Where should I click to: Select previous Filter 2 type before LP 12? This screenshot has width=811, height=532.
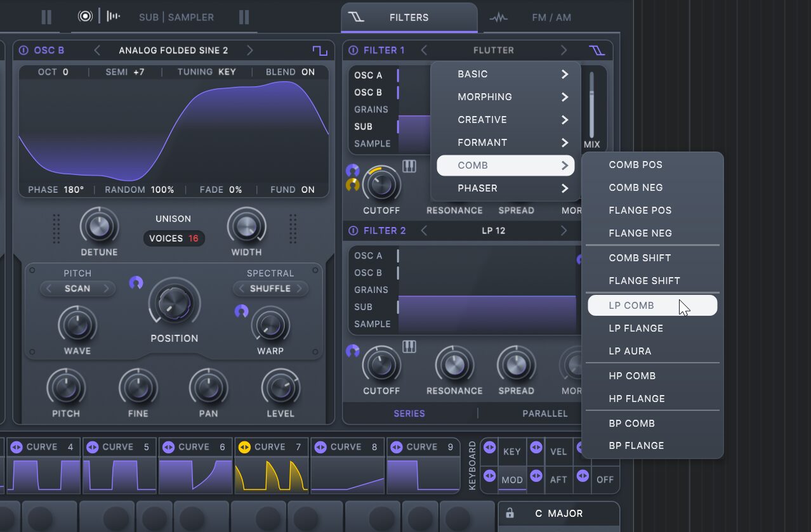tap(424, 231)
